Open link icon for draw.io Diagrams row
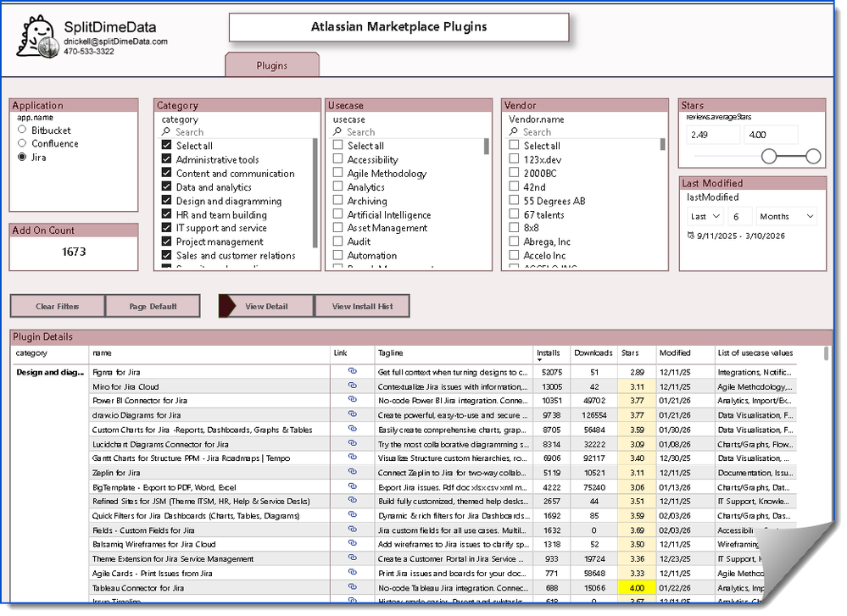This screenshot has width=847, height=616. [x=352, y=414]
